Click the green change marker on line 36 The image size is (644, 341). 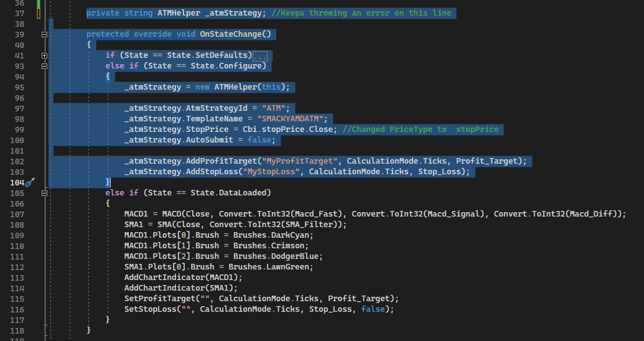pyautogui.click(x=39, y=2)
